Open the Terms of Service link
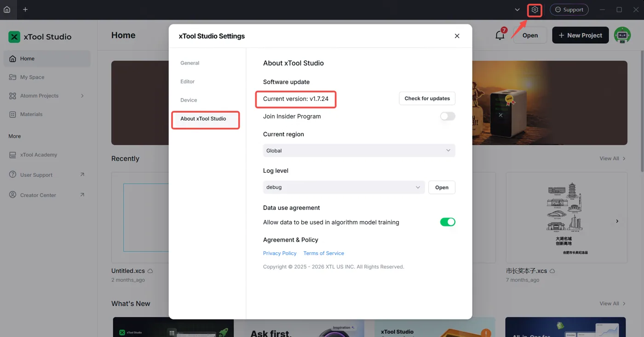Viewport: 644px width, 337px height. coord(323,253)
